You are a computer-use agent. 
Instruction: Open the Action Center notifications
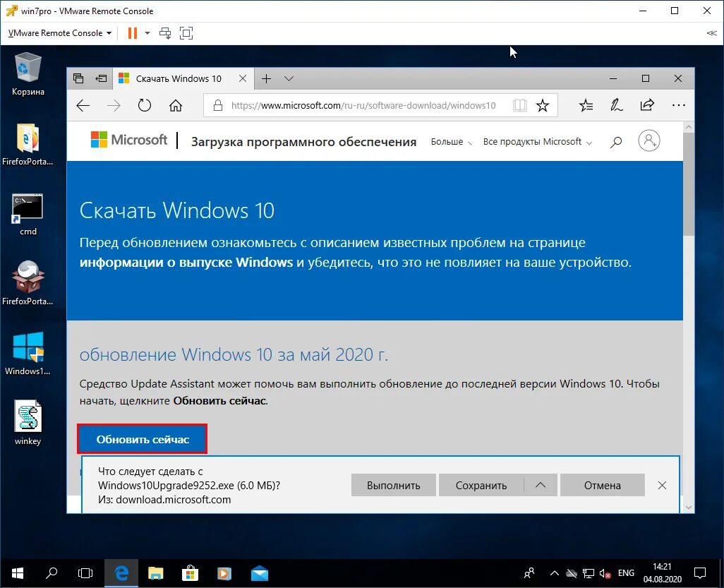click(x=700, y=573)
